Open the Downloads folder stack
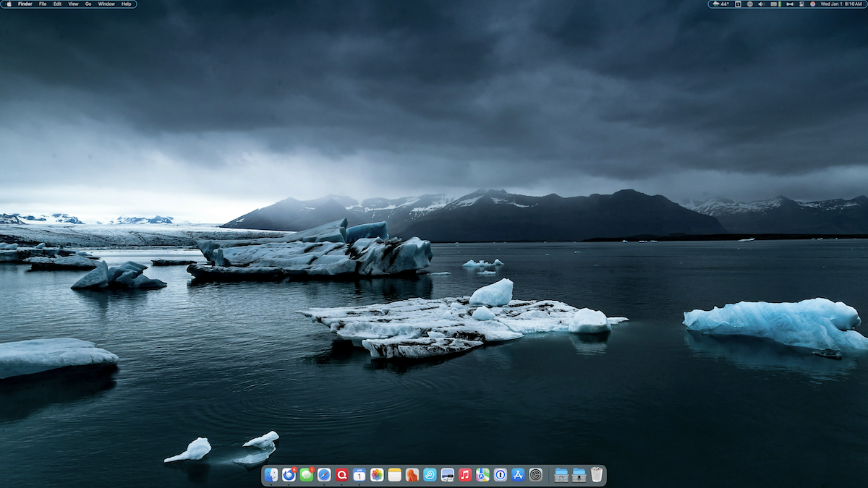This screenshot has height=488, width=868. (x=579, y=475)
